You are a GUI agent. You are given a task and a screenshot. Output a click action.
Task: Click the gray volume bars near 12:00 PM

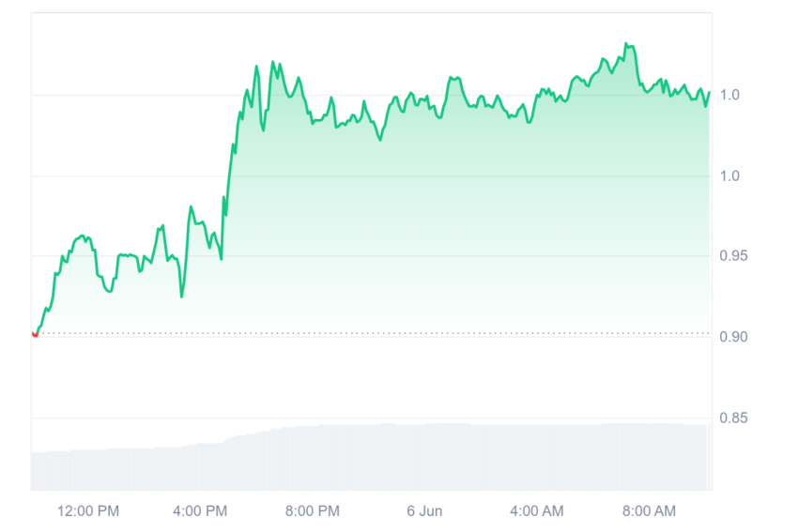tap(88, 469)
